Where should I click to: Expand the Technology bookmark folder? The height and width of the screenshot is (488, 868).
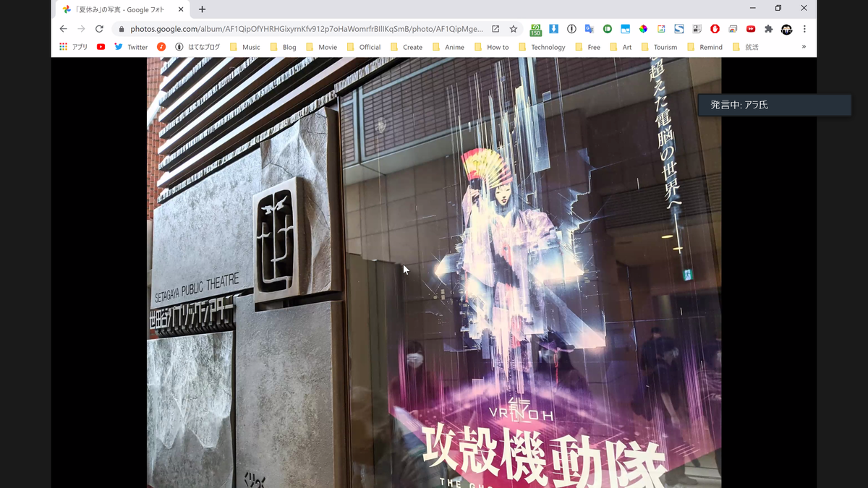tap(542, 47)
